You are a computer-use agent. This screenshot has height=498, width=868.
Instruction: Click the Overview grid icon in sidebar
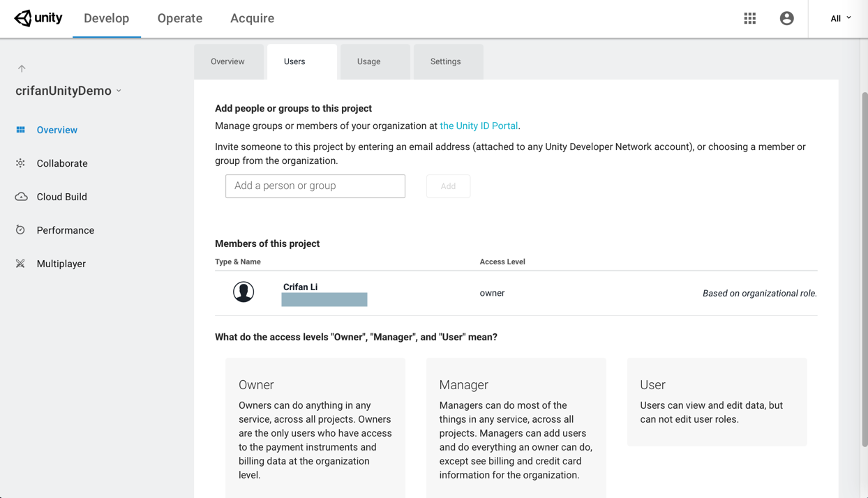point(21,130)
